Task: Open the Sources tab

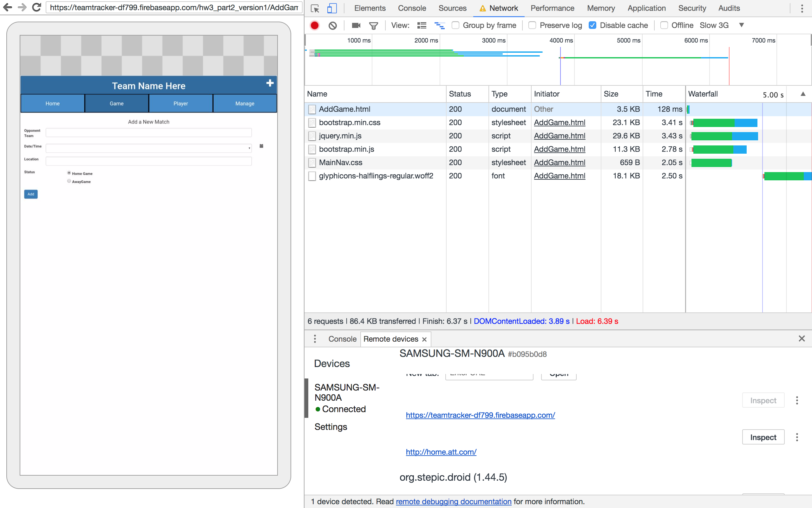Action: pyautogui.click(x=452, y=8)
